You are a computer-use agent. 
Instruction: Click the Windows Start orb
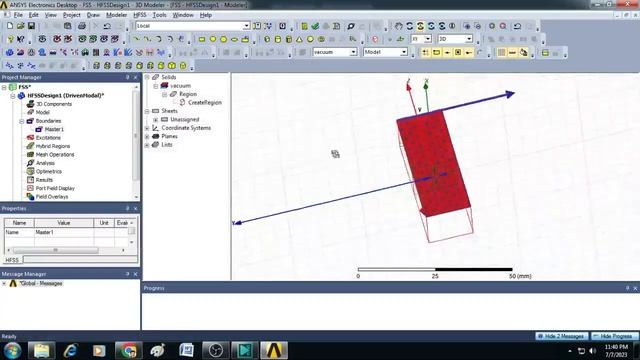(x=12, y=350)
